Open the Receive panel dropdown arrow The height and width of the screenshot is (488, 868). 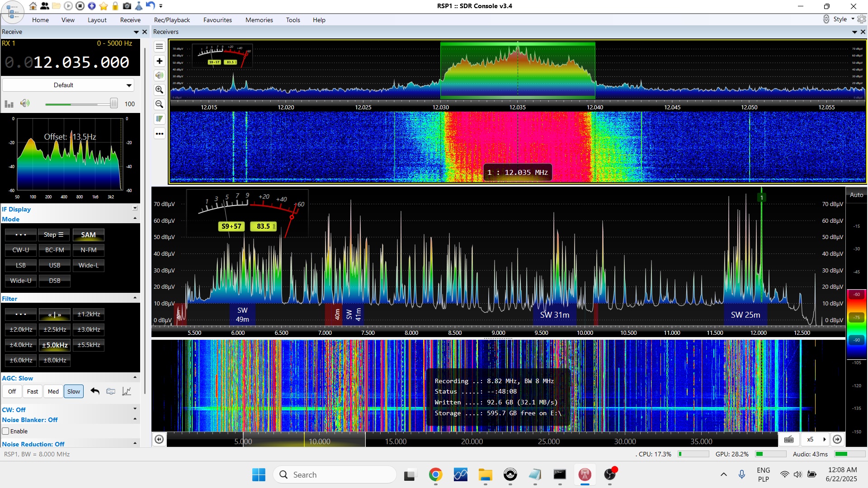(136, 32)
